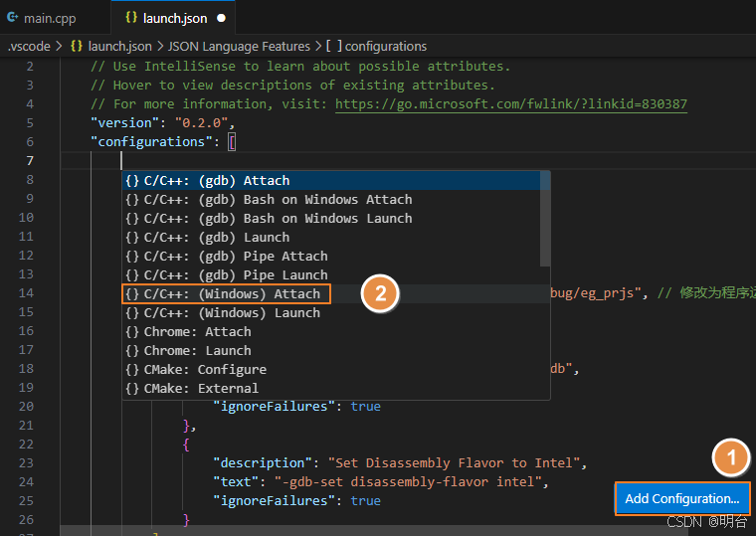Select the launch.json editor tab
The width and height of the screenshot is (756, 536).
coord(175,18)
